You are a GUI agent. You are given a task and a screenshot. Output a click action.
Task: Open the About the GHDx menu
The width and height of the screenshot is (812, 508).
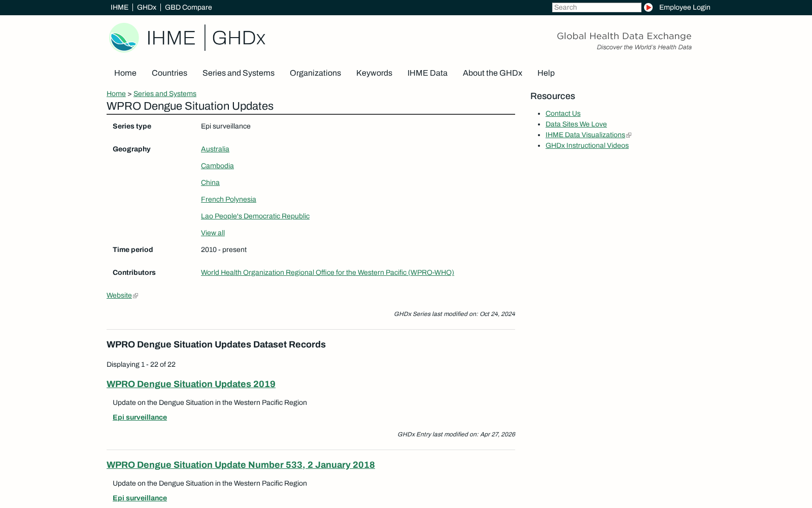click(492, 73)
